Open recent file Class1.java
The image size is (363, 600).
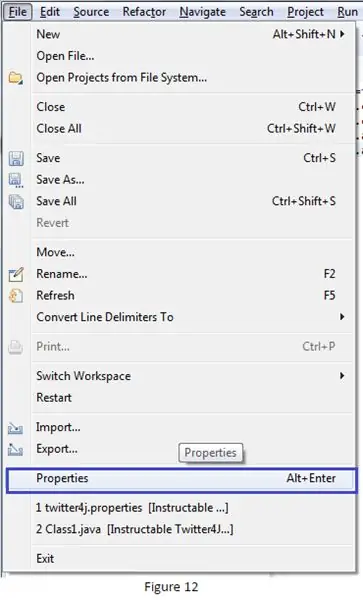pyautogui.click(x=134, y=529)
